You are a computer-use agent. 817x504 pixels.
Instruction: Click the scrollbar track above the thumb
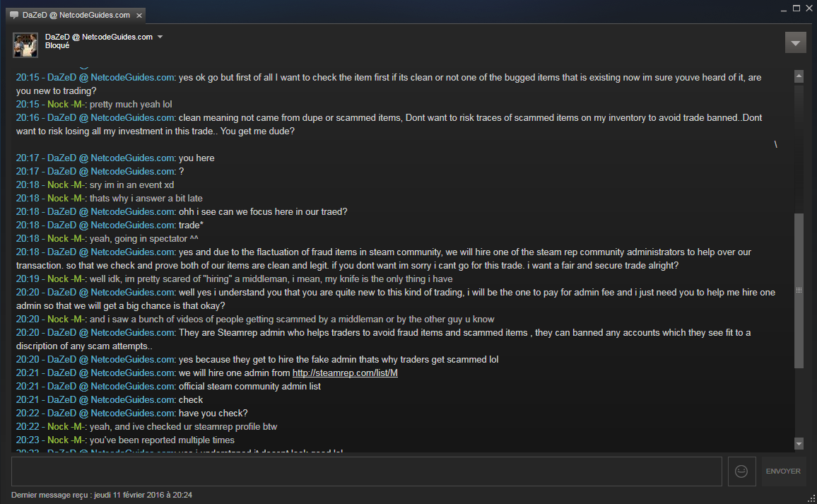click(x=799, y=141)
